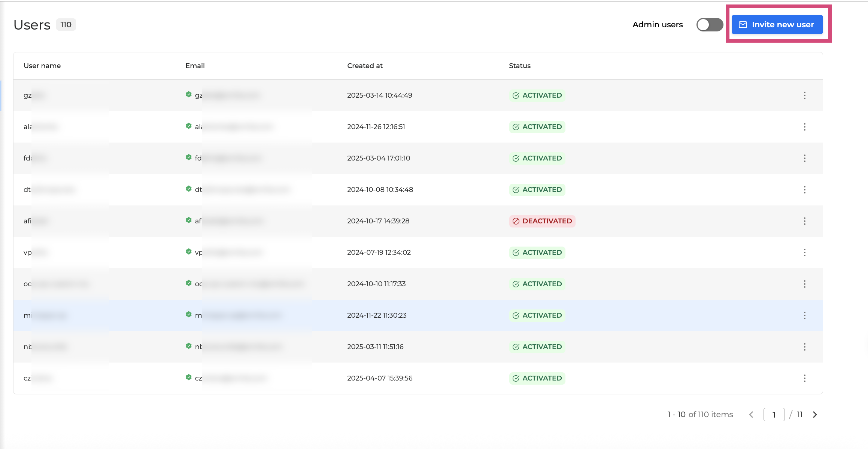Image resolution: width=868 pixels, height=449 pixels.
Task: Click the Status column header
Action: 520,66
